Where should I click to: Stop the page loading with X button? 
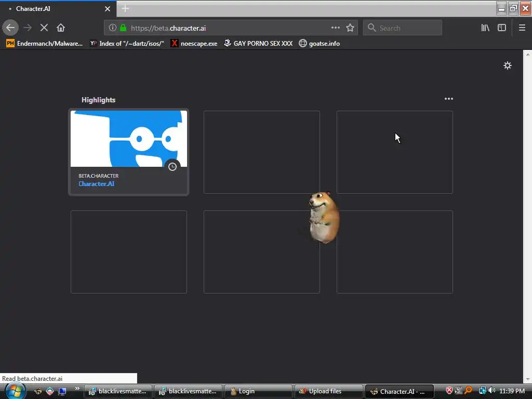click(x=44, y=28)
